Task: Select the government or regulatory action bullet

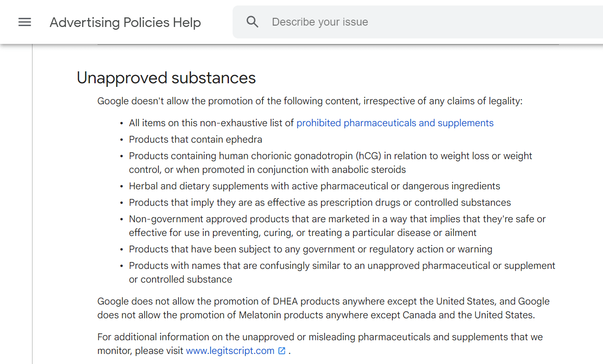Action: click(x=310, y=249)
